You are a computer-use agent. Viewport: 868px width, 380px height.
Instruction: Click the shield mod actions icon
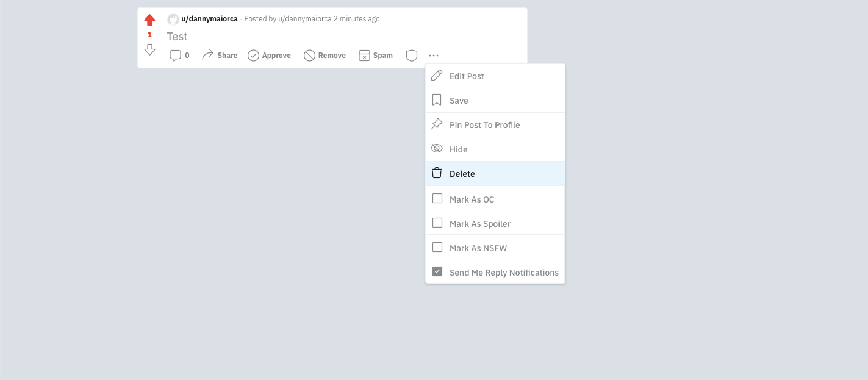412,56
